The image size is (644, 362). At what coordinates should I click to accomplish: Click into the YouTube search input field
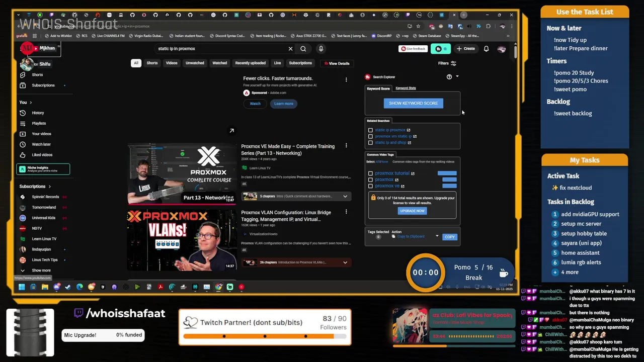tap(220, 49)
